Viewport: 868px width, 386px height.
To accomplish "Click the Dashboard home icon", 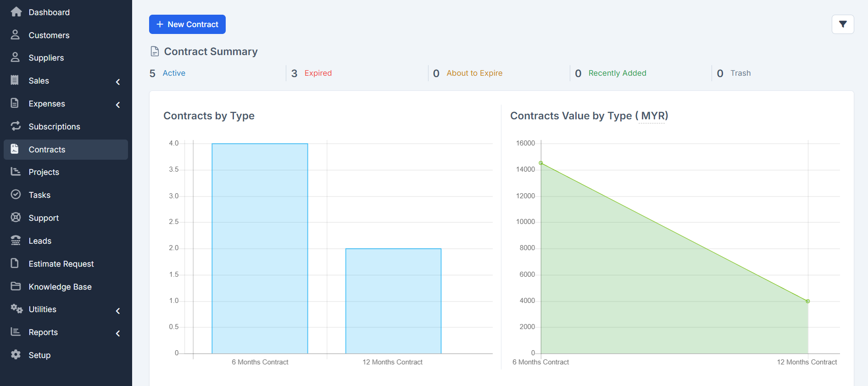I will tap(16, 12).
